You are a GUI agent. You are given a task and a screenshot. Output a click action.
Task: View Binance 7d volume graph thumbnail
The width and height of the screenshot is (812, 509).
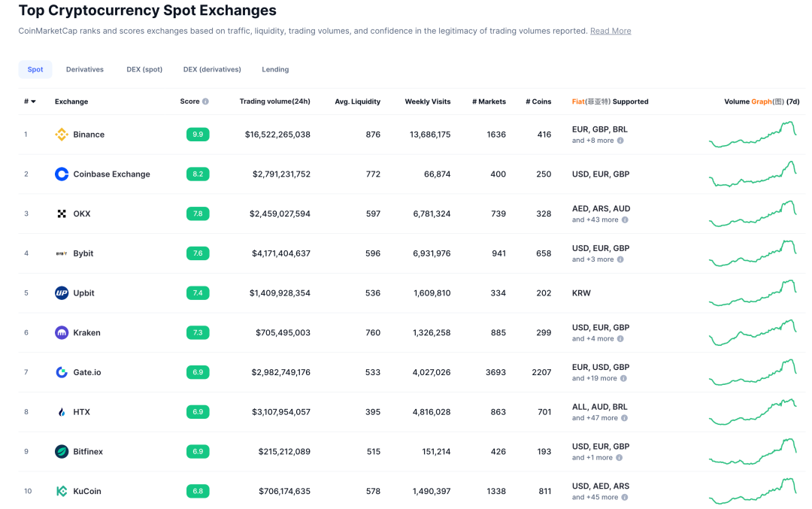click(x=753, y=135)
